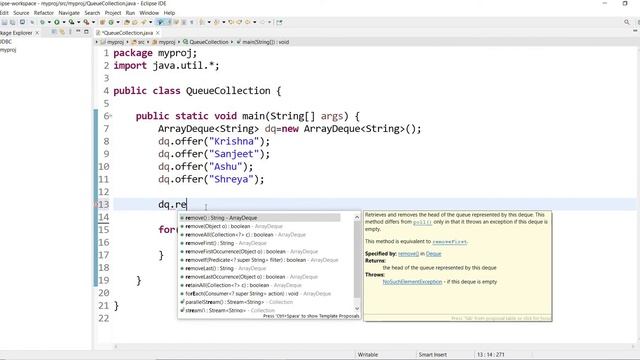
Task: Navigate back in editor history
Action: coord(247,22)
